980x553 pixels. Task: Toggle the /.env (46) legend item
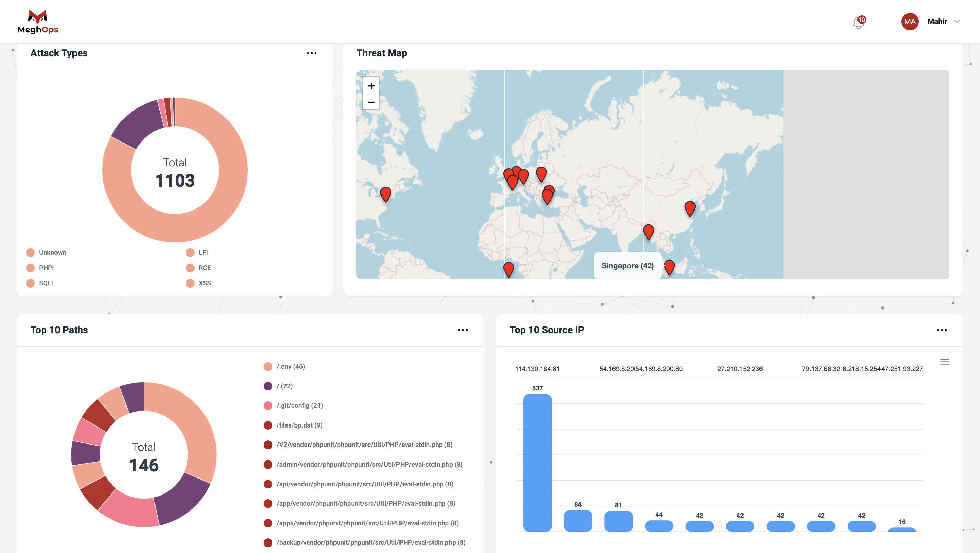[290, 366]
